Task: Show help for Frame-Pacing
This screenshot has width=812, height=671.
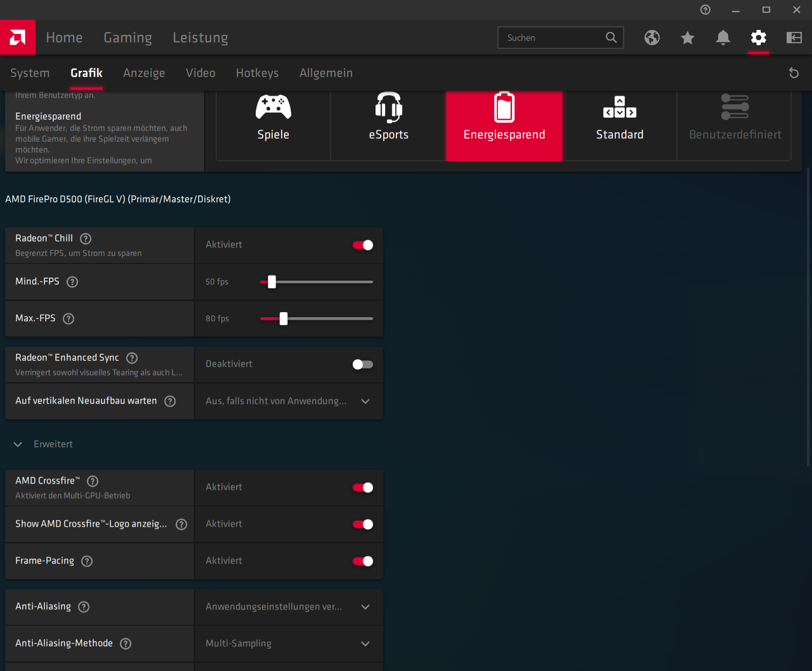Action: (x=87, y=561)
